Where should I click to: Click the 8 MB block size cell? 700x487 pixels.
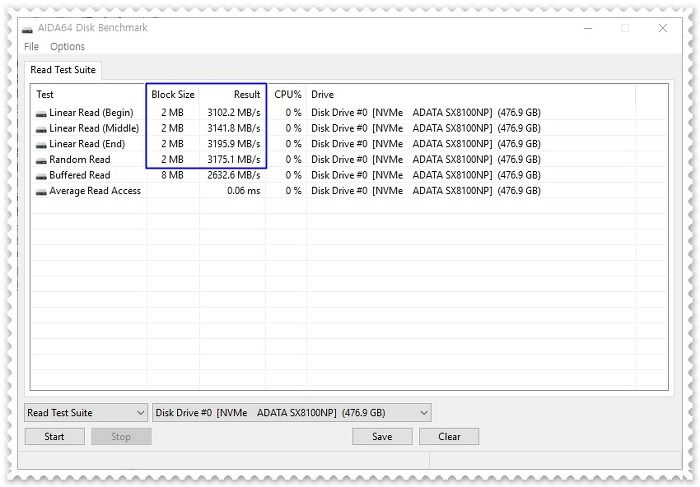(x=172, y=175)
